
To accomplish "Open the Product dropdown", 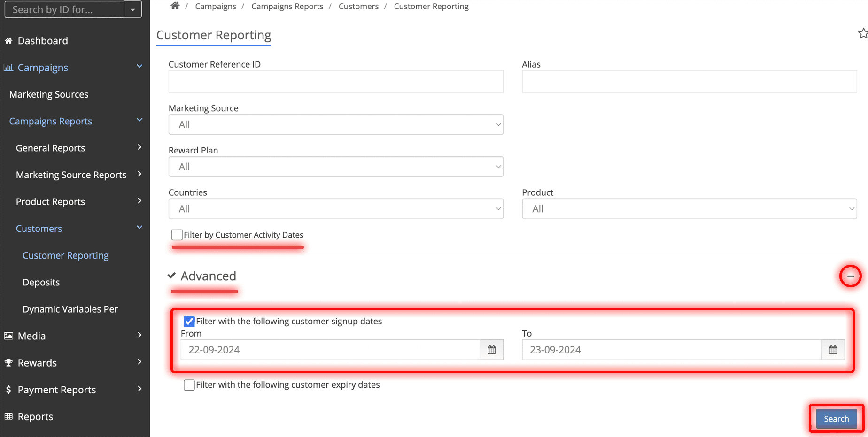I will click(x=689, y=209).
